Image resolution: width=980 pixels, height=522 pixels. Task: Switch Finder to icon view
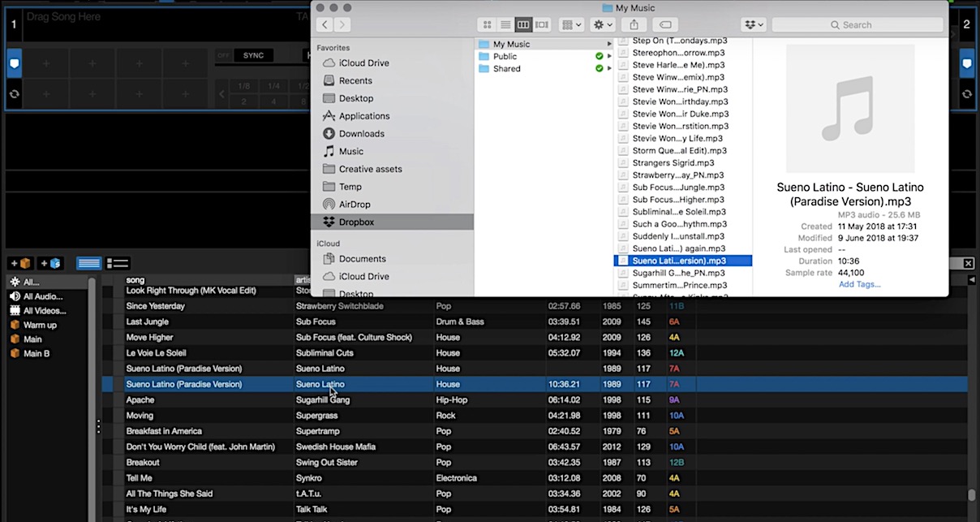click(487, 24)
